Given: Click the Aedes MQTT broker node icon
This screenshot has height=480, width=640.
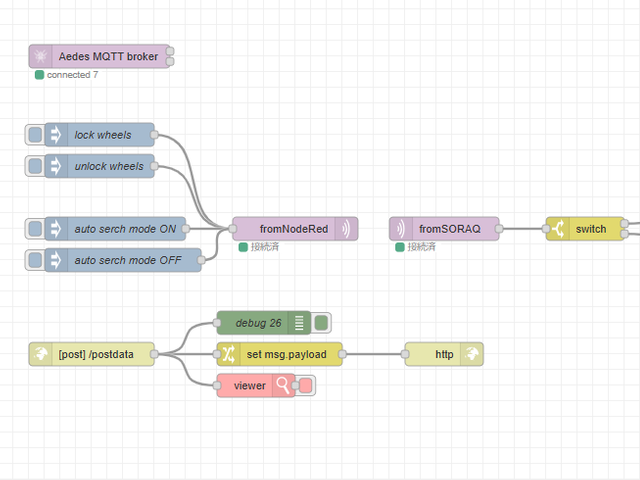Looking at the screenshot, I should [x=40, y=56].
